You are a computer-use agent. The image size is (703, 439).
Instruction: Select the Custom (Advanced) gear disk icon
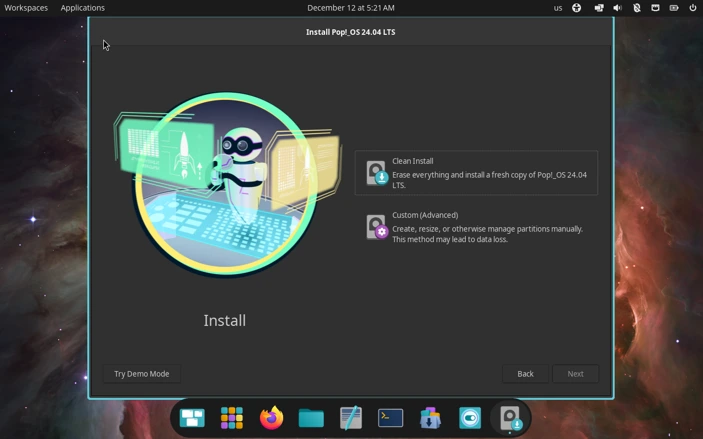click(x=376, y=227)
